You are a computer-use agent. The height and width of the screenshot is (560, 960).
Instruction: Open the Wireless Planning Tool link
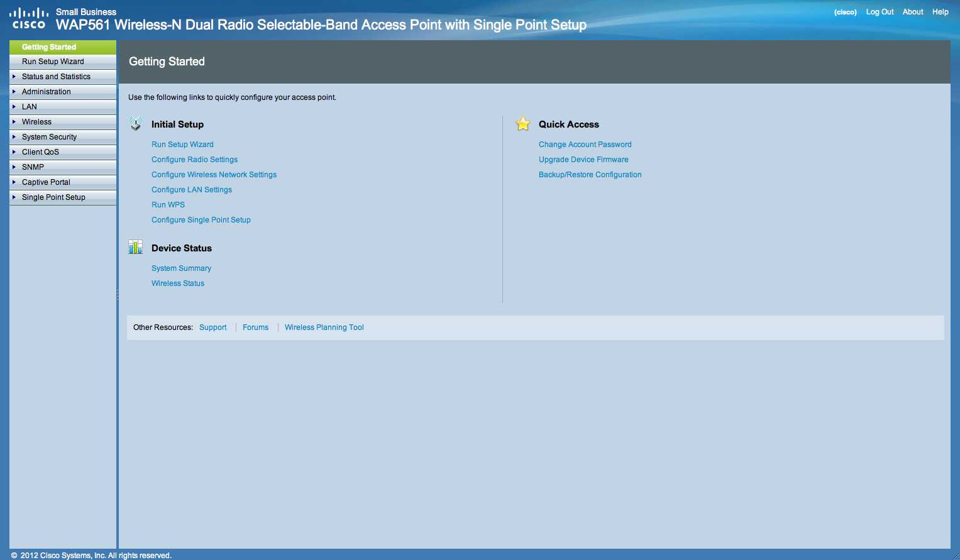point(324,327)
